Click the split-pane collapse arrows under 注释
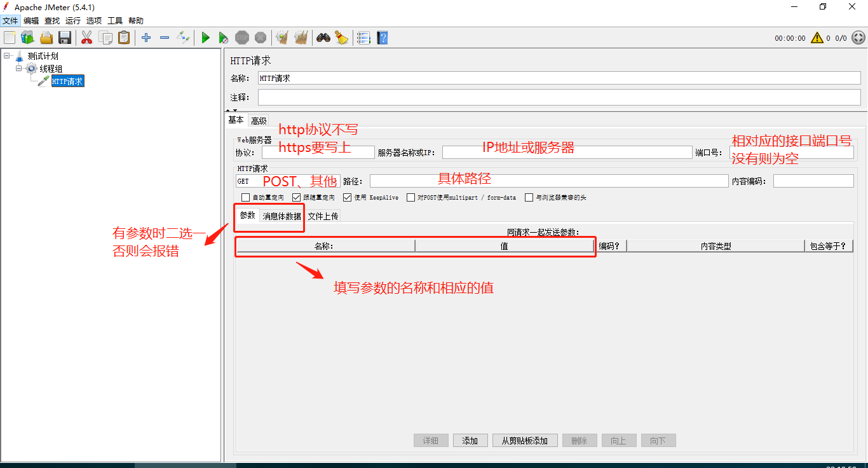Screen dimensions: 868x468 tap(230, 111)
